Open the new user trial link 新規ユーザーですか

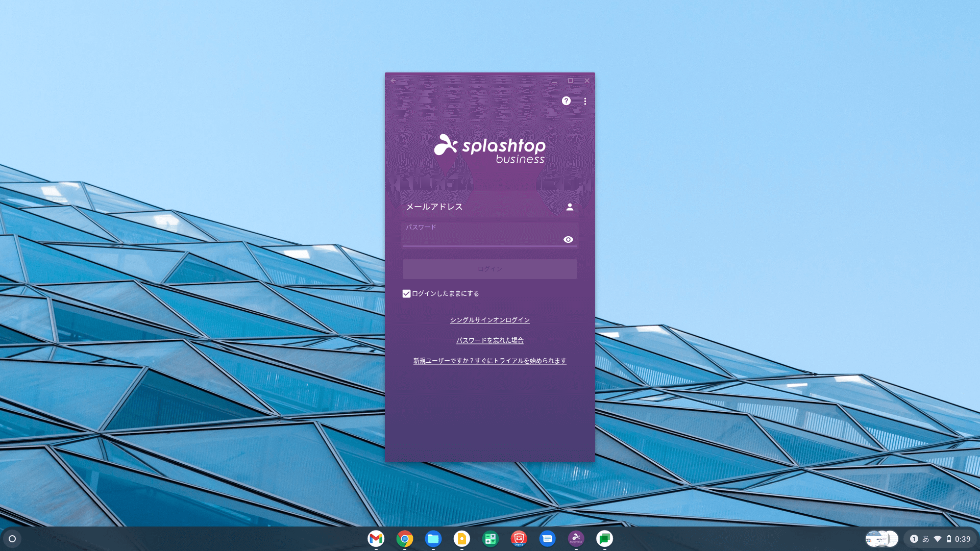click(x=489, y=361)
